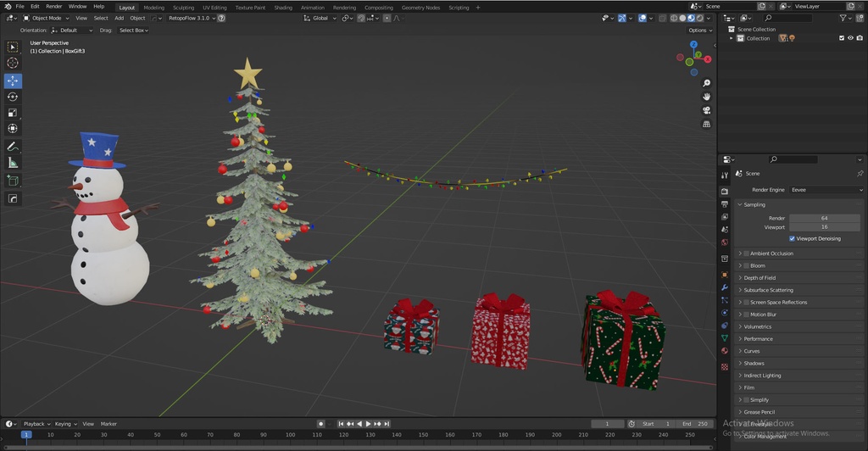Open the Render menu
This screenshot has width=868, height=451.
point(53,7)
